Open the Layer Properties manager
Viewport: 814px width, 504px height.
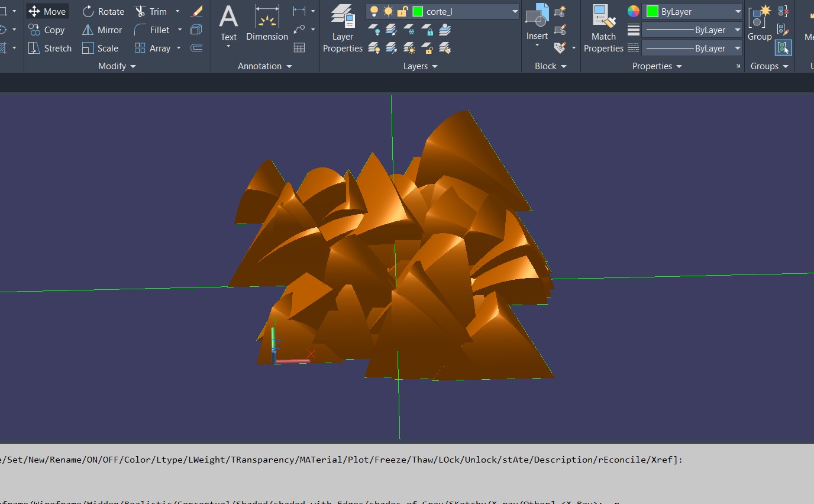point(343,28)
